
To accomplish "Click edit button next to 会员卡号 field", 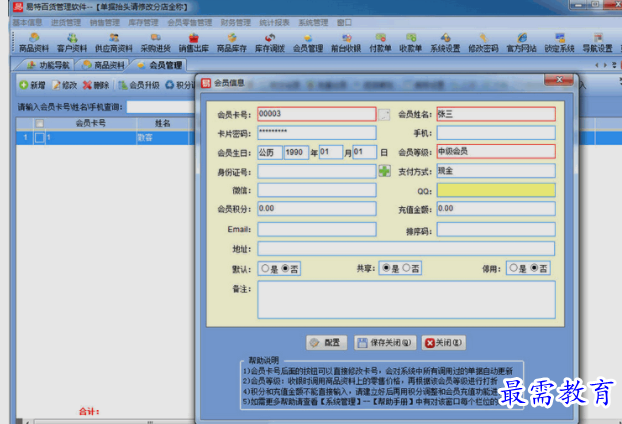I will (384, 115).
